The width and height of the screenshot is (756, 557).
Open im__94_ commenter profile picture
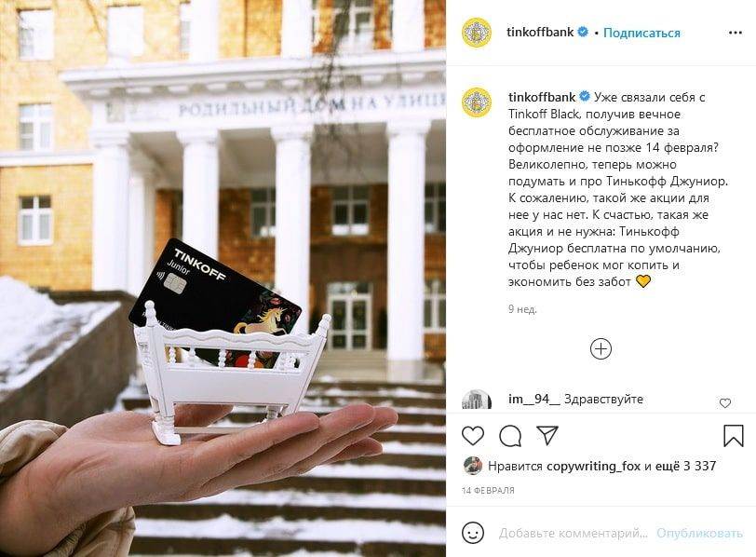coord(477,399)
